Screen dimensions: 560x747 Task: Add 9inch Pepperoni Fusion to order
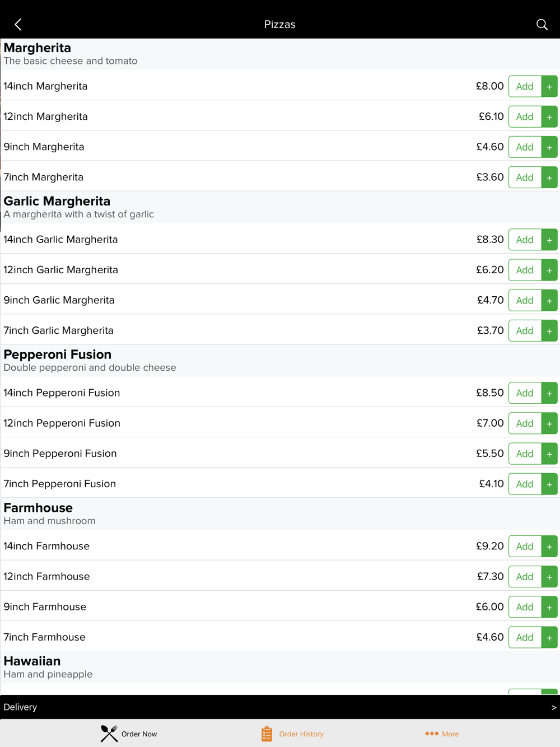pos(525,454)
